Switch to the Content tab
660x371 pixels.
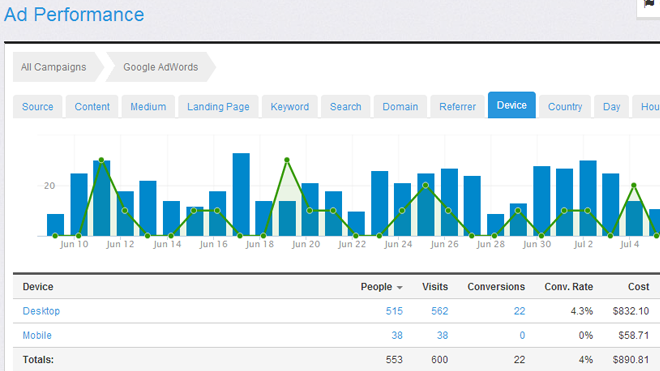(x=92, y=107)
